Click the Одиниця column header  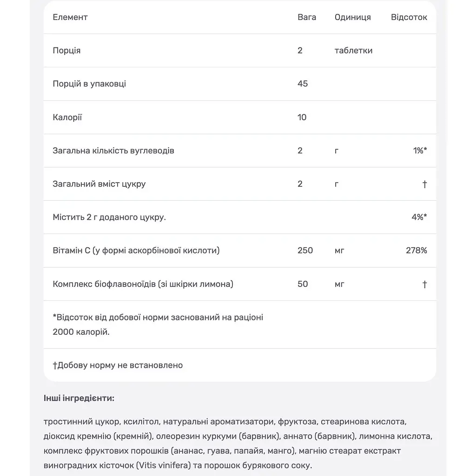pyautogui.click(x=353, y=17)
